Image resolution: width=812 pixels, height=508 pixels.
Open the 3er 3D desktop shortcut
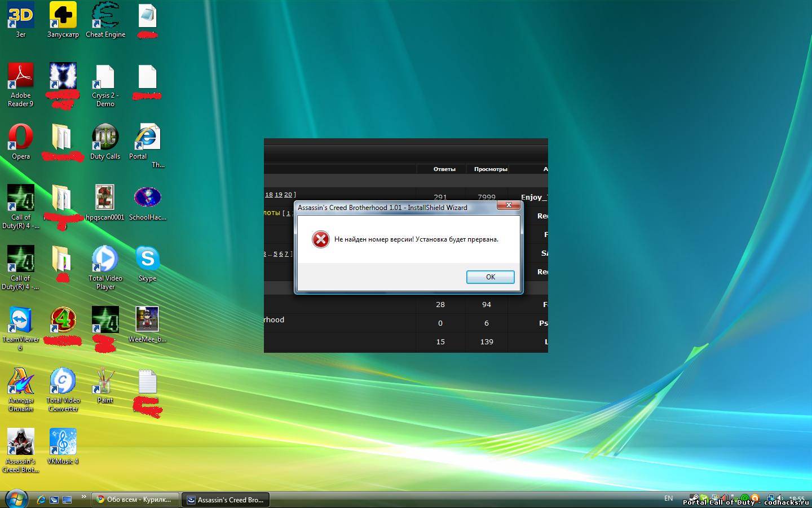pyautogui.click(x=21, y=20)
